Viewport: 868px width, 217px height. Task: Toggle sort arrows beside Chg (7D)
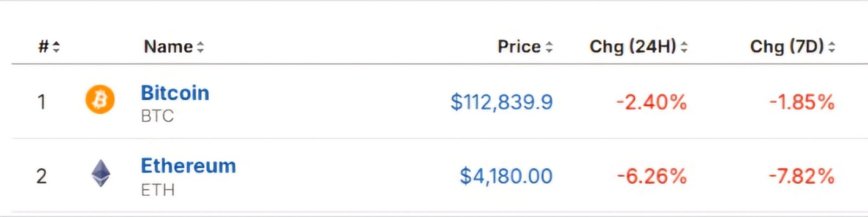[832, 47]
